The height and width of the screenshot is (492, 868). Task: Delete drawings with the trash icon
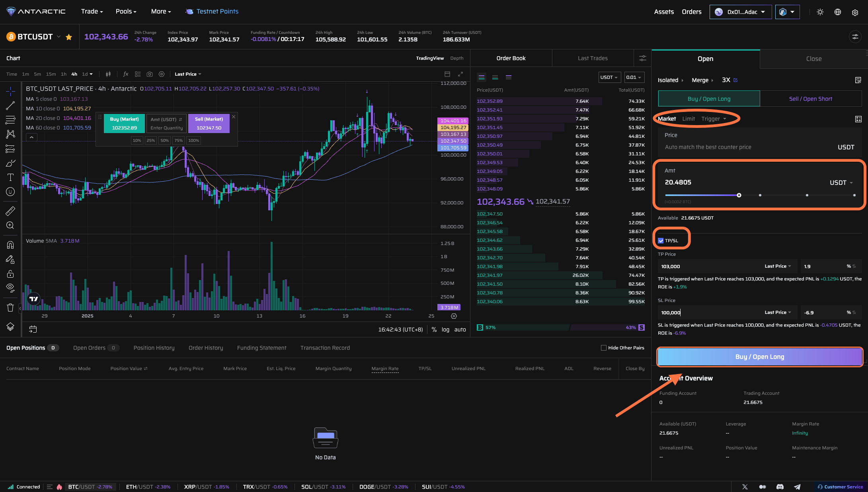tap(10, 308)
